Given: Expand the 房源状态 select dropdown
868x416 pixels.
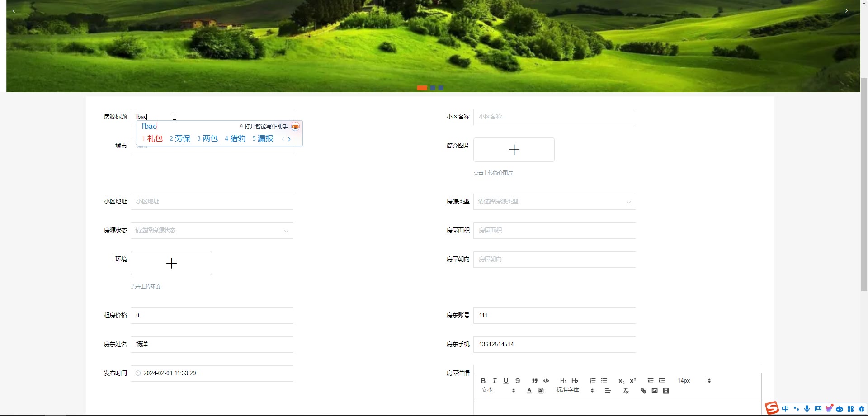Looking at the screenshot, I should 212,231.
